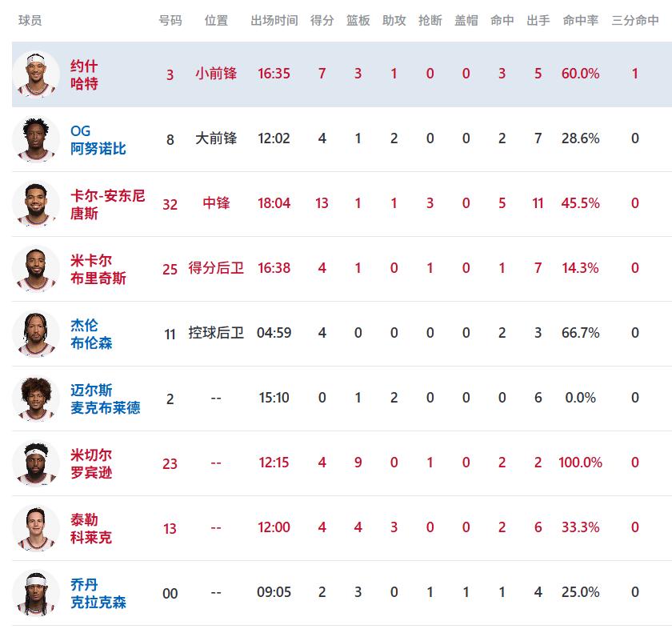The height and width of the screenshot is (629, 672).
Task: Click 米切尔 罗宾逊 player name
Action: click(x=91, y=463)
